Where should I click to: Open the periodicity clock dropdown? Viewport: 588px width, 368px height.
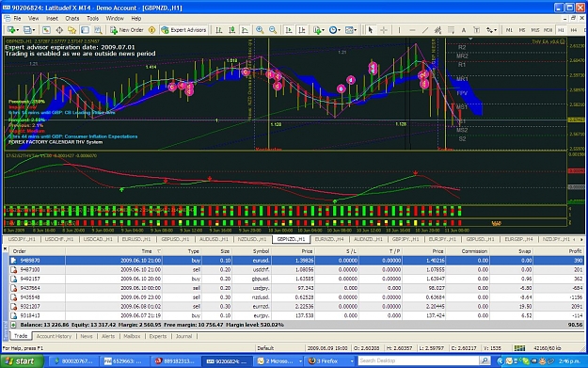335,30
